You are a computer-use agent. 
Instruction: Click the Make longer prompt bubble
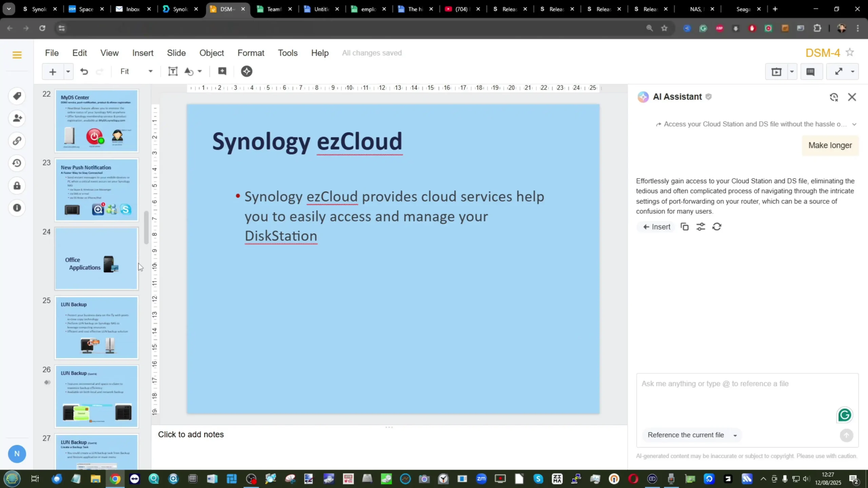830,145
